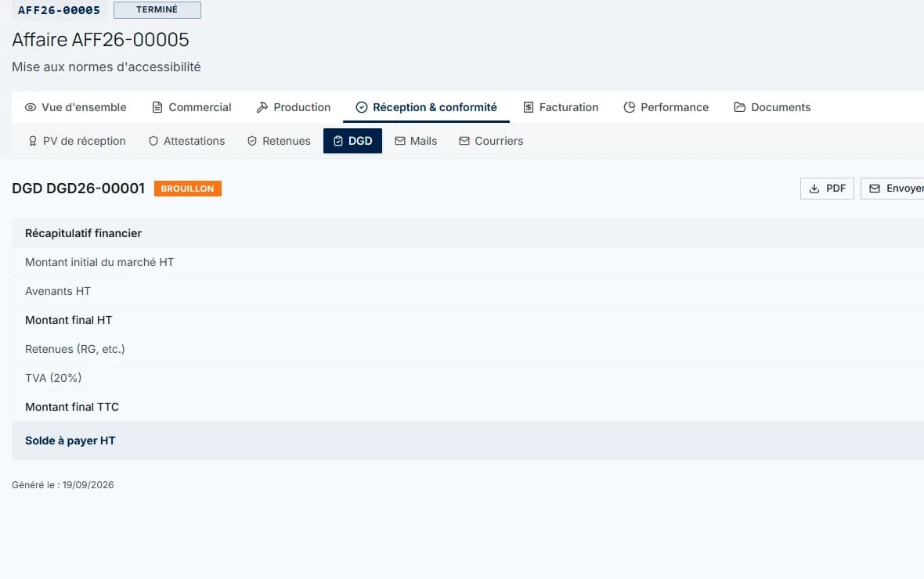Select the DGD sub-tab
The image size is (924, 579).
pyautogui.click(x=352, y=141)
